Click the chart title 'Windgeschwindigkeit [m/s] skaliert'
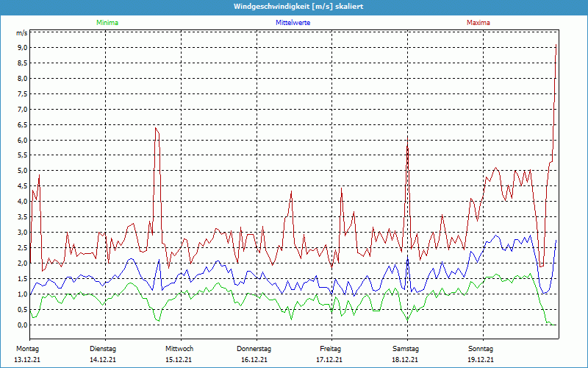The height and width of the screenshot is (368, 588). point(298,7)
